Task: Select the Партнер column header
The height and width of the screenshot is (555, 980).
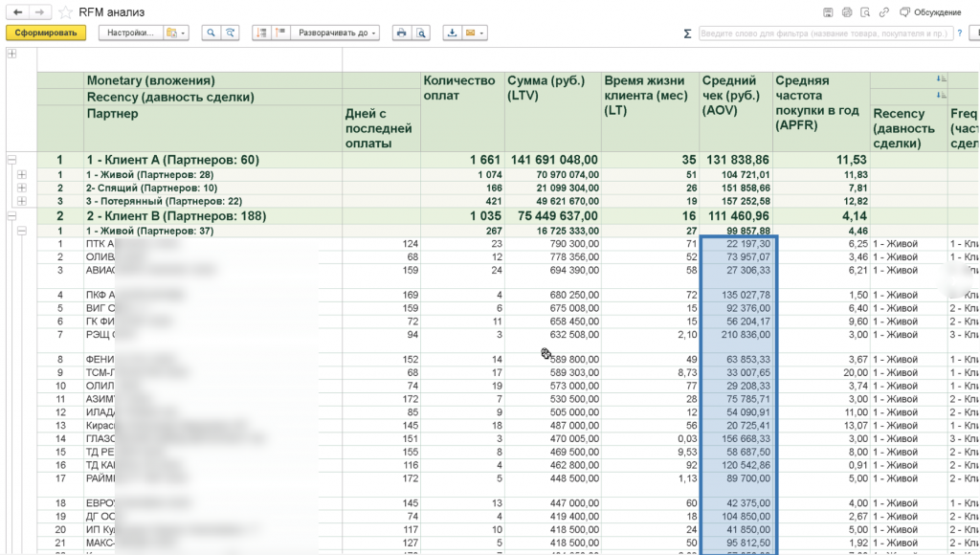Action: (x=213, y=128)
